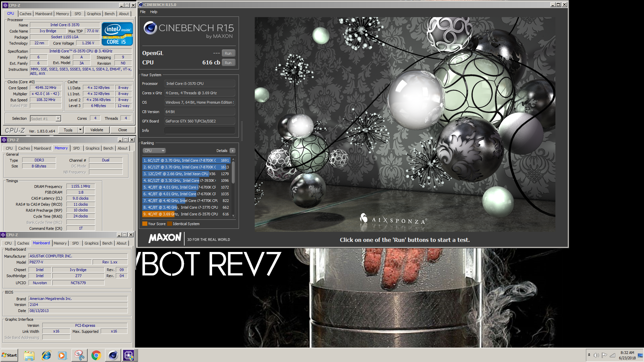Select ranking row 8 i7-3770 CPU
This screenshot has height=362, width=644.
click(186, 207)
